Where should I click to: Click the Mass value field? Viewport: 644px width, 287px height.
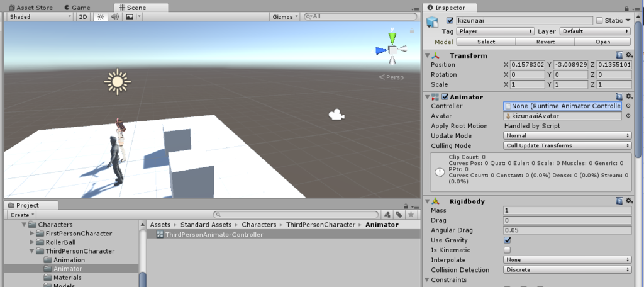coord(567,210)
